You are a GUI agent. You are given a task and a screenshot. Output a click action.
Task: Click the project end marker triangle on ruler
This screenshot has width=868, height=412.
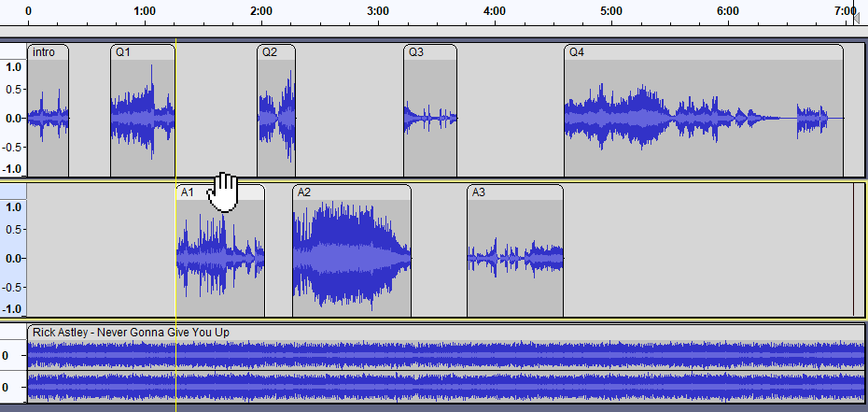click(x=857, y=21)
